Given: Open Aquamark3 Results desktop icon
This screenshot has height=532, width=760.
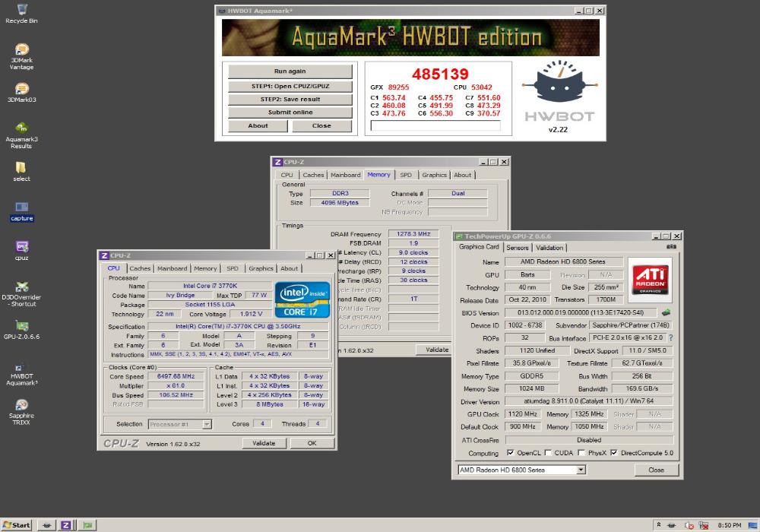Looking at the screenshot, I should [x=21, y=135].
